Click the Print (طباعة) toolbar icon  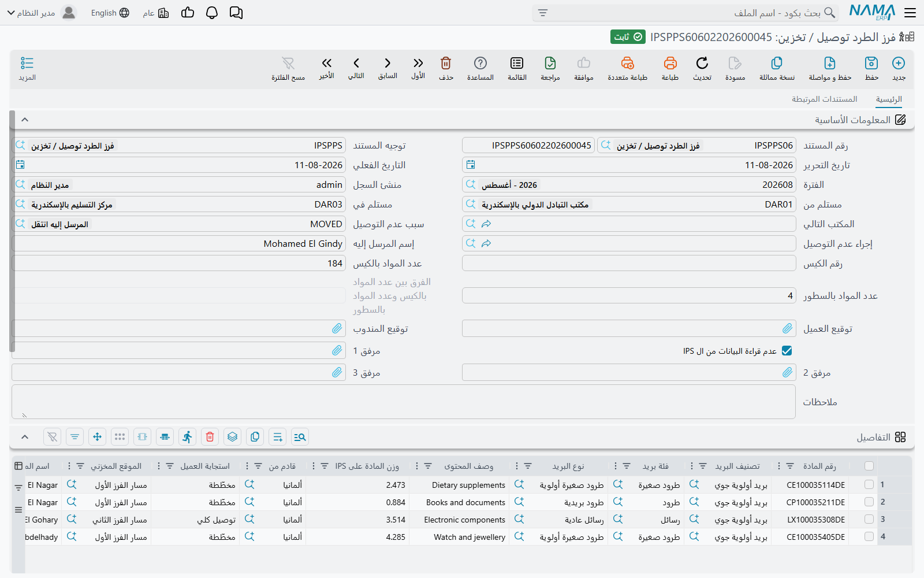(670, 63)
